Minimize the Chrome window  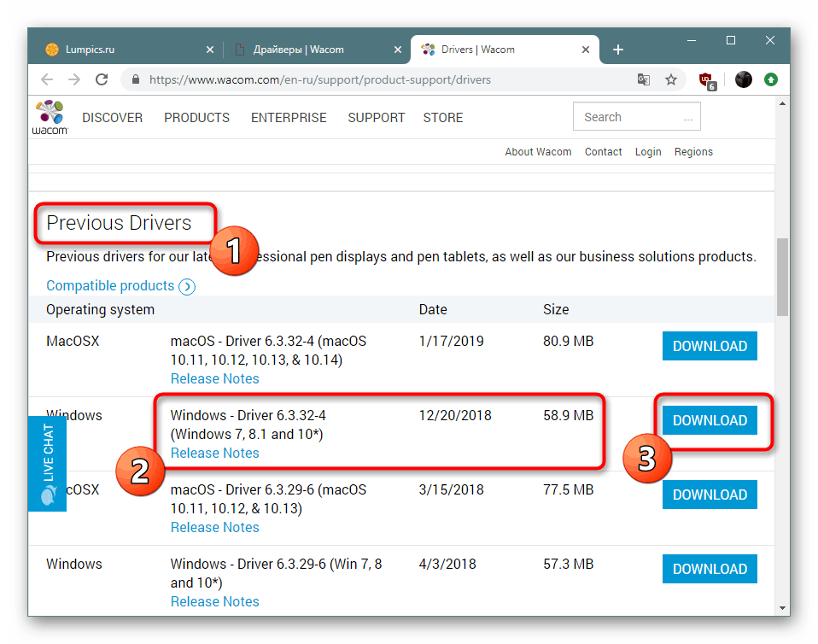692,40
